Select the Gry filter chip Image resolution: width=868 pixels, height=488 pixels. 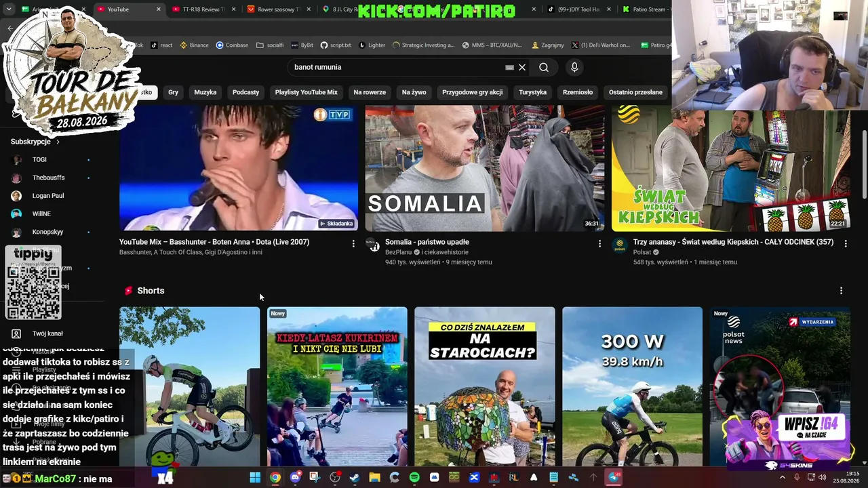[x=174, y=92]
